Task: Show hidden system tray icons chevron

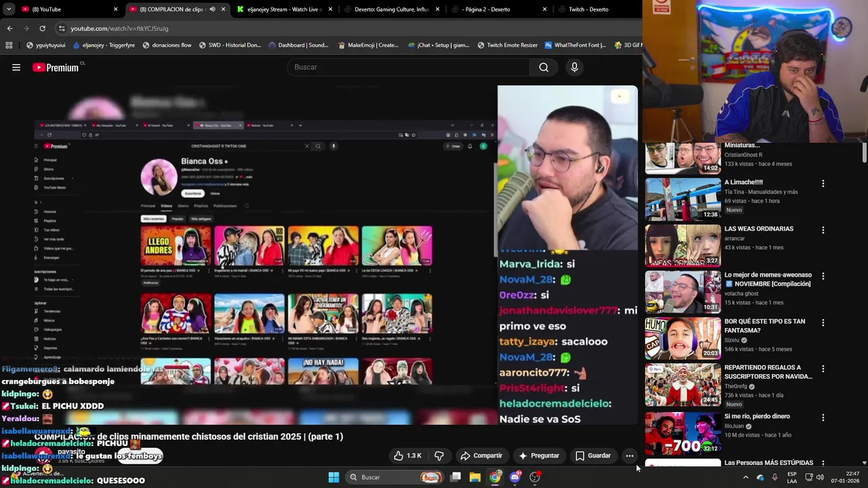Action: [x=745, y=477]
